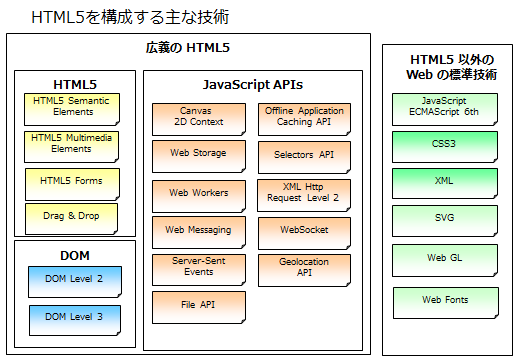Click the 広義の HTML5 heading

(x=188, y=48)
